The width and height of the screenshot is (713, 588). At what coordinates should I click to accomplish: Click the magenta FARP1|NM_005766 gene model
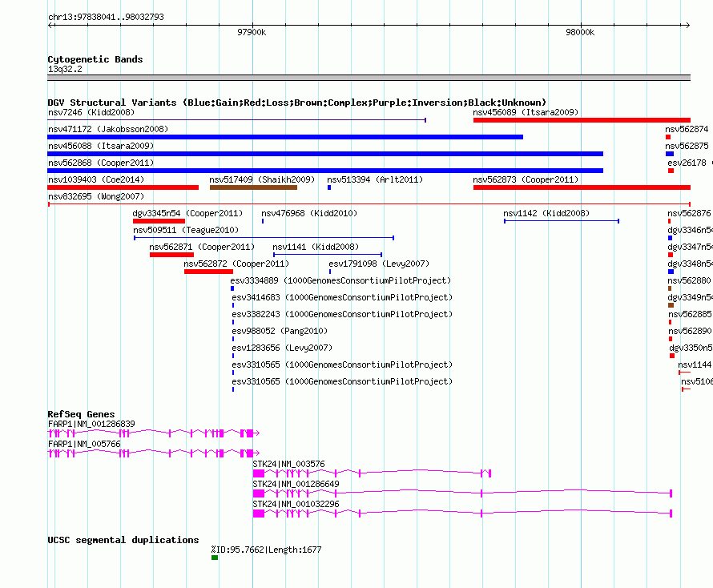click(x=154, y=453)
